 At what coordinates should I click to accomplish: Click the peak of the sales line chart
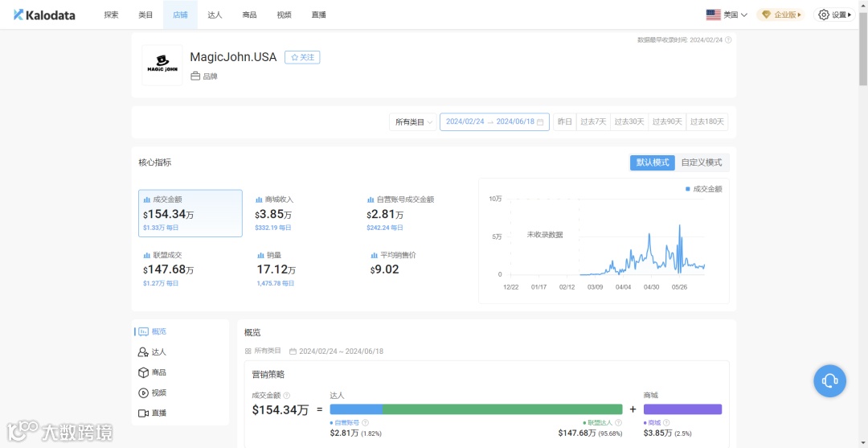pyautogui.click(x=679, y=226)
